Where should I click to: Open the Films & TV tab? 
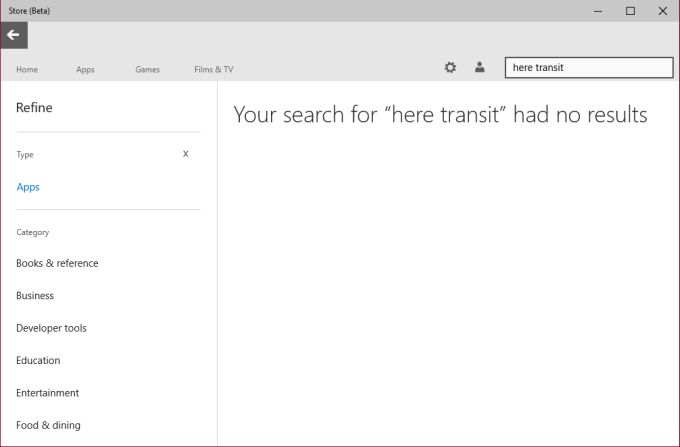(214, 69)
